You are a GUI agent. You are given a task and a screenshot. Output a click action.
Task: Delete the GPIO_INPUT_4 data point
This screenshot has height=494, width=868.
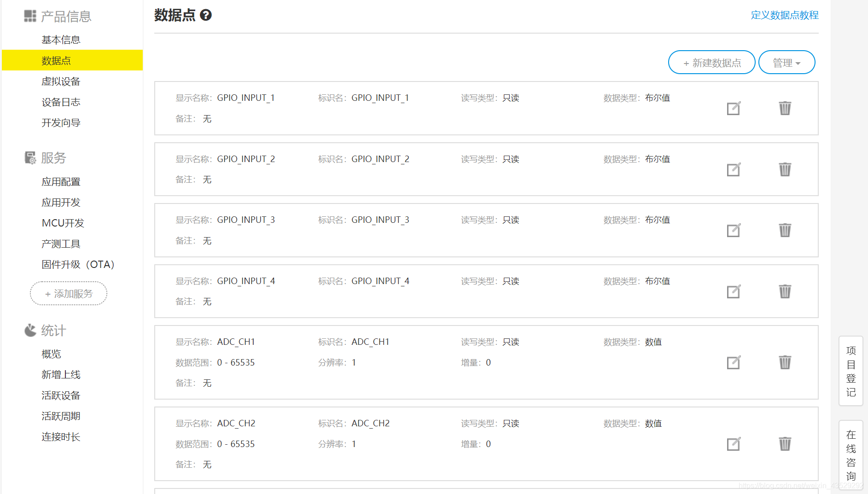pyautogui.click(x=785, y=291)
